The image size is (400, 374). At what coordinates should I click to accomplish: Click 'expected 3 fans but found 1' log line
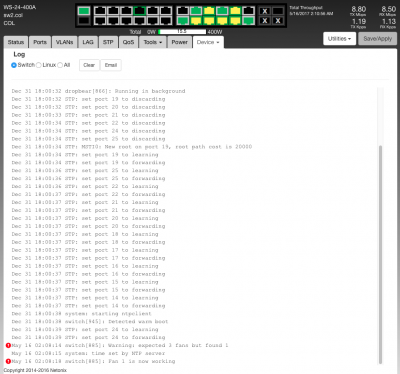point(120,345)
